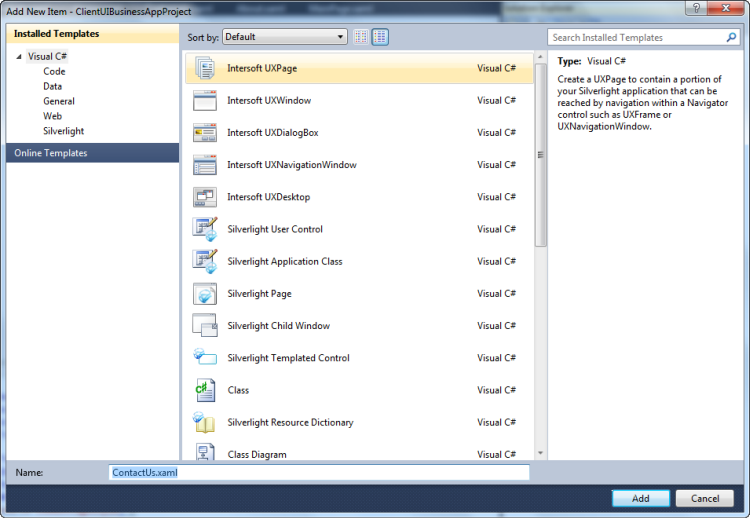Select the Silverlight Resource Dictionary icon

205,422
